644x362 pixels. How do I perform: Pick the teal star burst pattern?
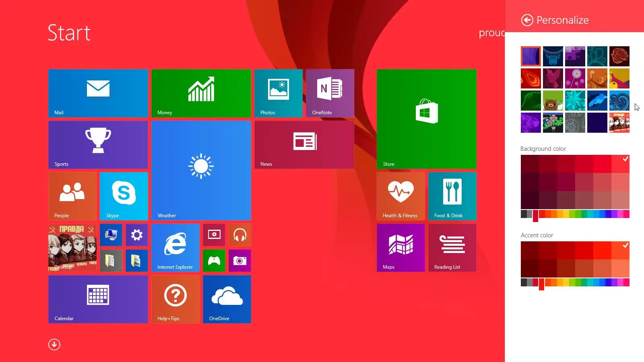(575, 101)
